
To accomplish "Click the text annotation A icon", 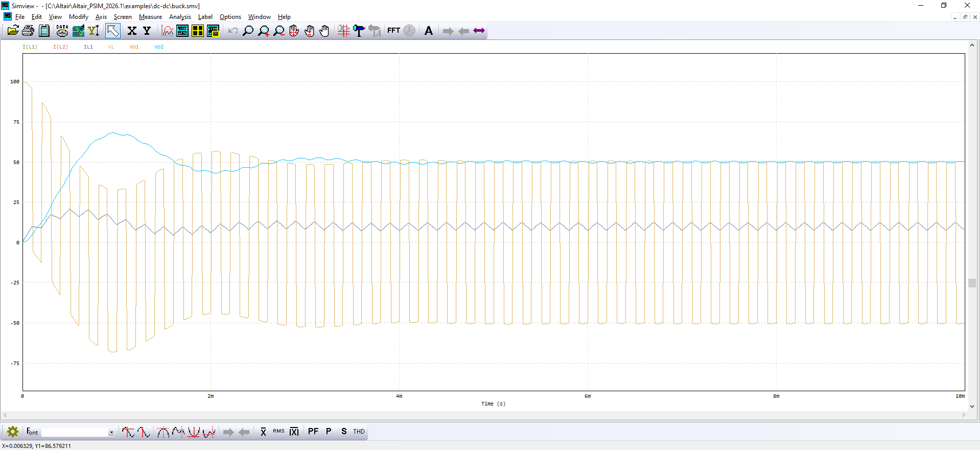I will pyautogui.click(x=429, y=31).
